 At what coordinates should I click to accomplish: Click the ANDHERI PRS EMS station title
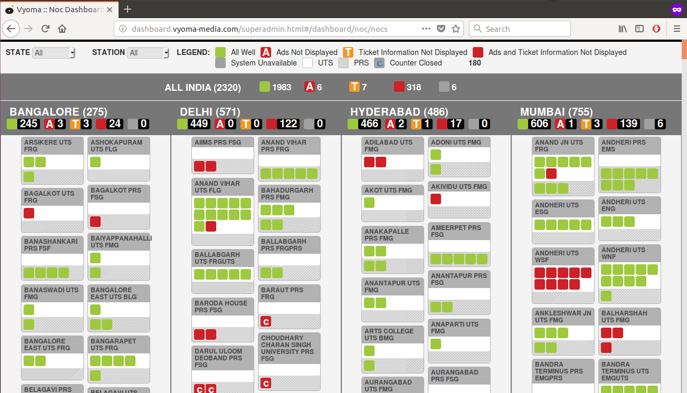pyautogui.click(x=623, y=145)
